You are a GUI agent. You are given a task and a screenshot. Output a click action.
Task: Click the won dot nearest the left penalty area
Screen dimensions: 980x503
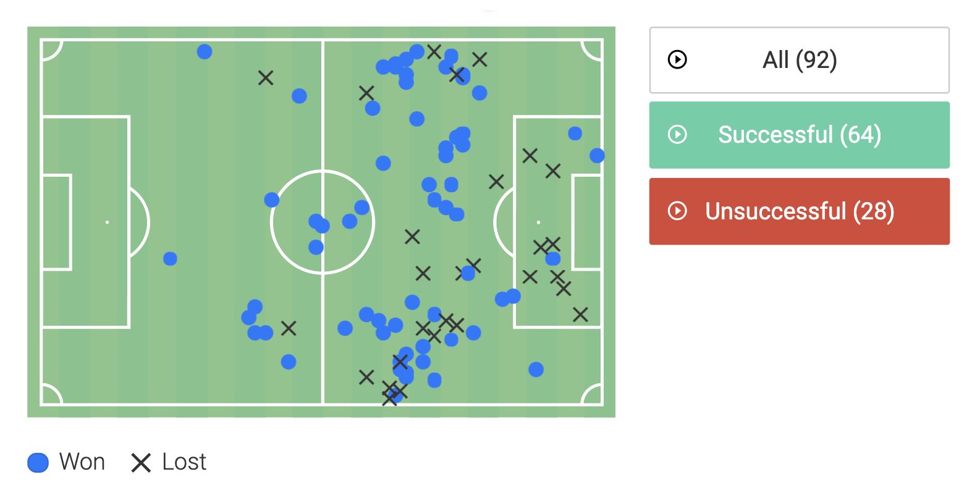click(170, 258)
